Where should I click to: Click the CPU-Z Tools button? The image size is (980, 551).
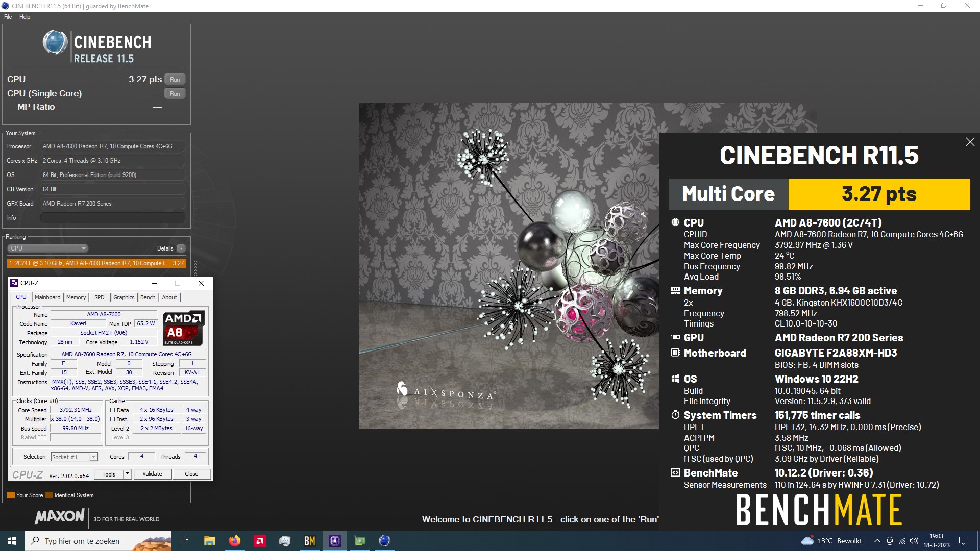pos(109,474)
